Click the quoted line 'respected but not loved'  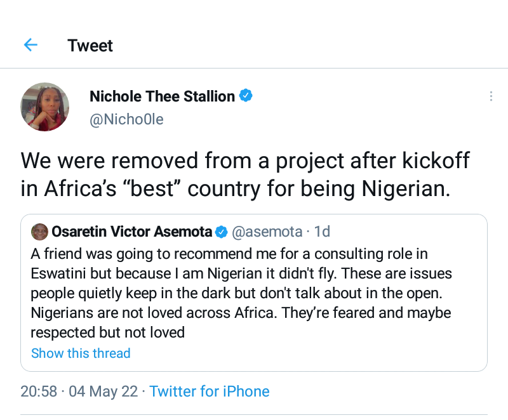(107, 332)
